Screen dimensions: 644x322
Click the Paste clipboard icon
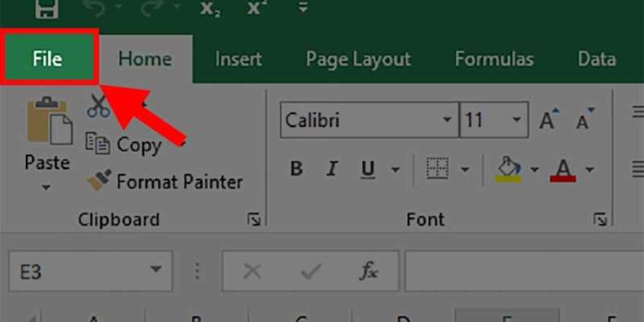pos(48,122)
